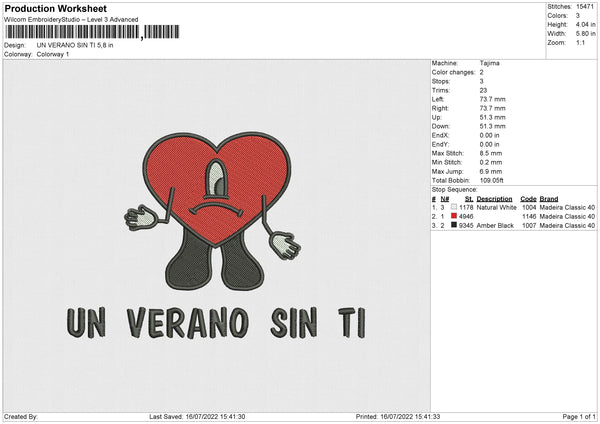Click the Last Saved timestamp

(197, 416)
